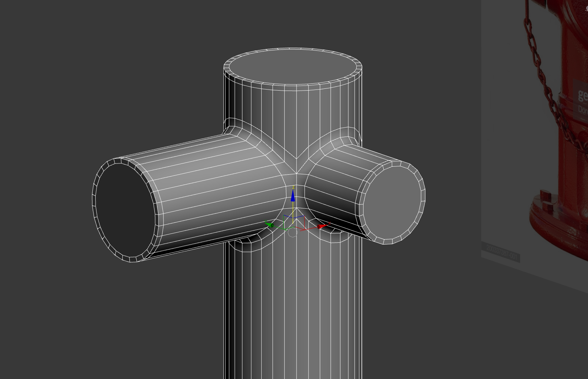Select the gray end cap of right pipe

tap(391, 203)
